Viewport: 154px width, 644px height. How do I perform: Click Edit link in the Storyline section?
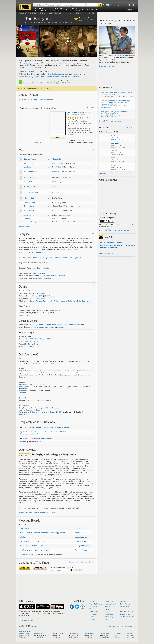pos(93,233)
